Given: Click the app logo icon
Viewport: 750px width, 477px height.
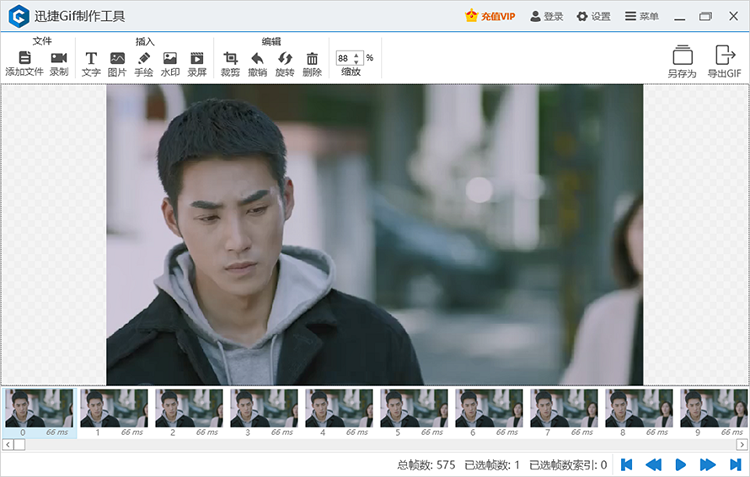Looking at the screenshot, I should click(x=19, y=16).
